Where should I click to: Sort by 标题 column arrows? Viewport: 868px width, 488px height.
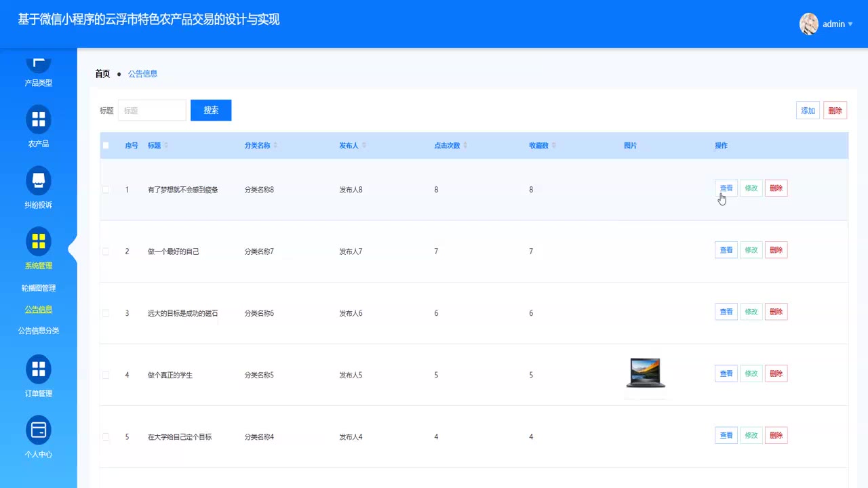(166, 146)
